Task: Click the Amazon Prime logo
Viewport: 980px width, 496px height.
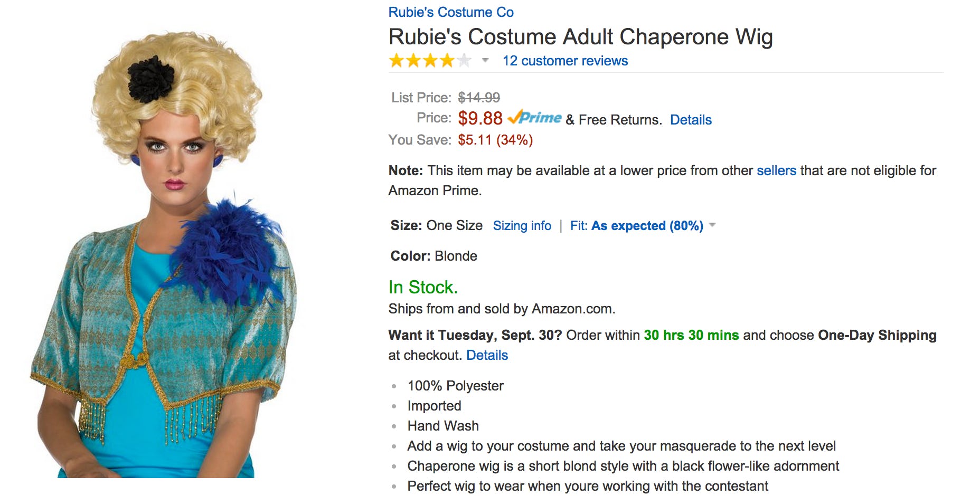Action: (x=534, y=118)
